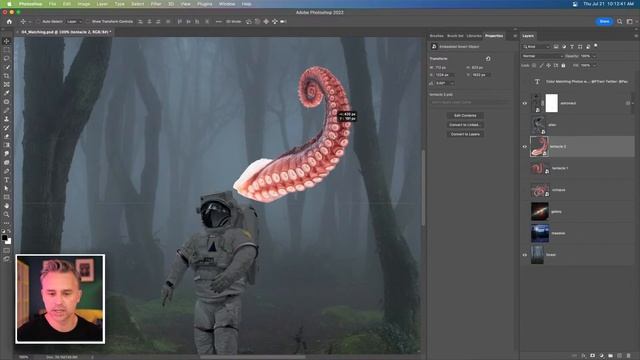Select the Horizontal Type tool
This screenshot has width=640, height=360.
(7, 180)
